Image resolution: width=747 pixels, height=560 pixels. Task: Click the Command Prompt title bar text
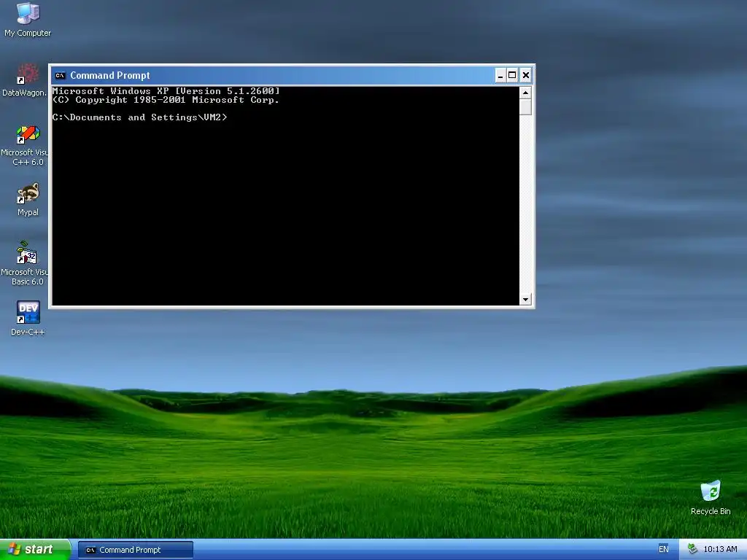click(110, 75)
